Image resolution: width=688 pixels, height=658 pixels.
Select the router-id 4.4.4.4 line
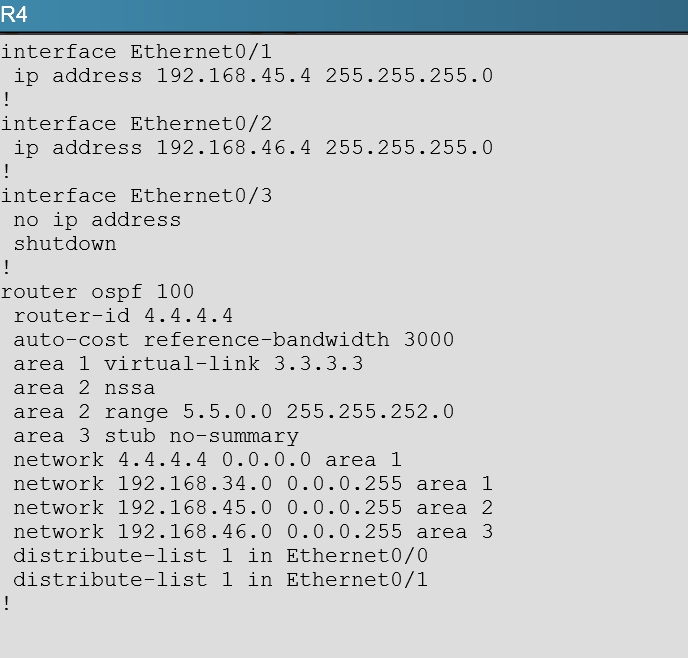click(x=123, y=316)
